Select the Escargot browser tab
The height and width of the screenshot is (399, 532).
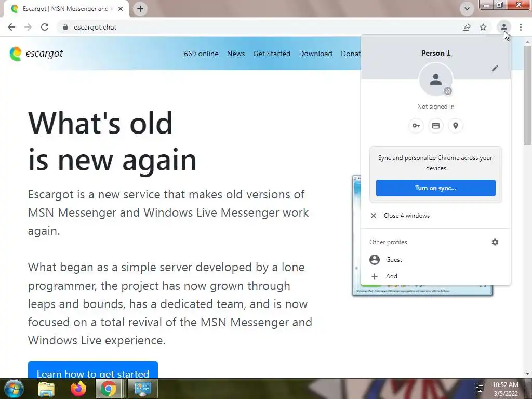[66, 9]
